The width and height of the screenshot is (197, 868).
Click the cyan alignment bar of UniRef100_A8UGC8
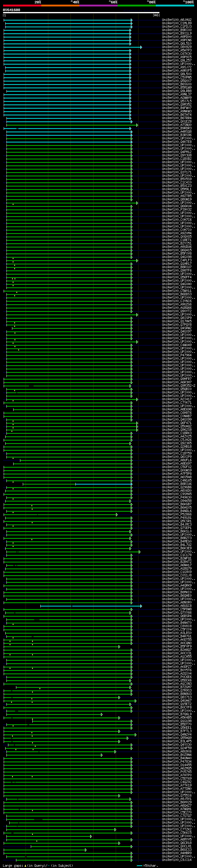[91, 606]
